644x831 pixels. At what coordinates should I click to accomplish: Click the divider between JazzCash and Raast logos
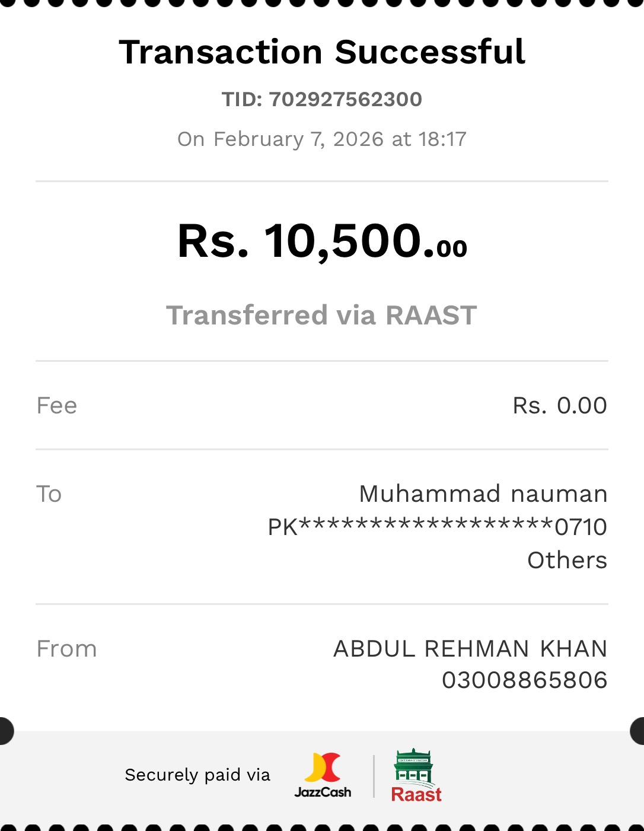tap(374, 776)
